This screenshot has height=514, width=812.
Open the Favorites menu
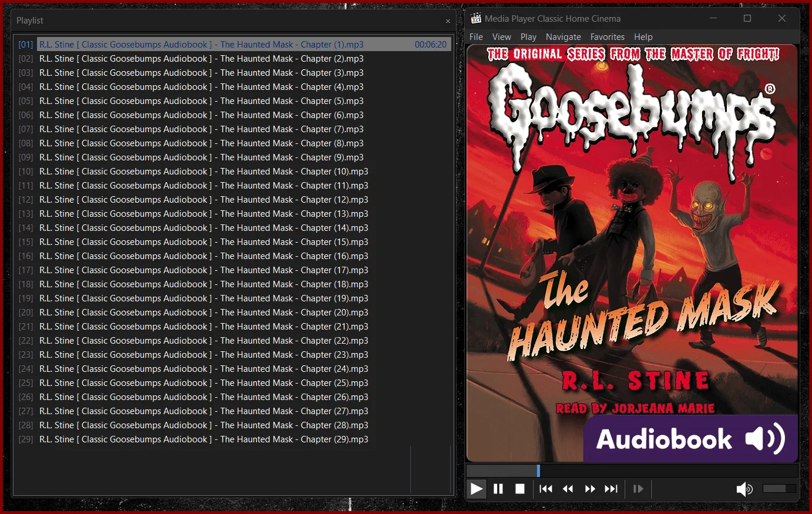(608, 36)
